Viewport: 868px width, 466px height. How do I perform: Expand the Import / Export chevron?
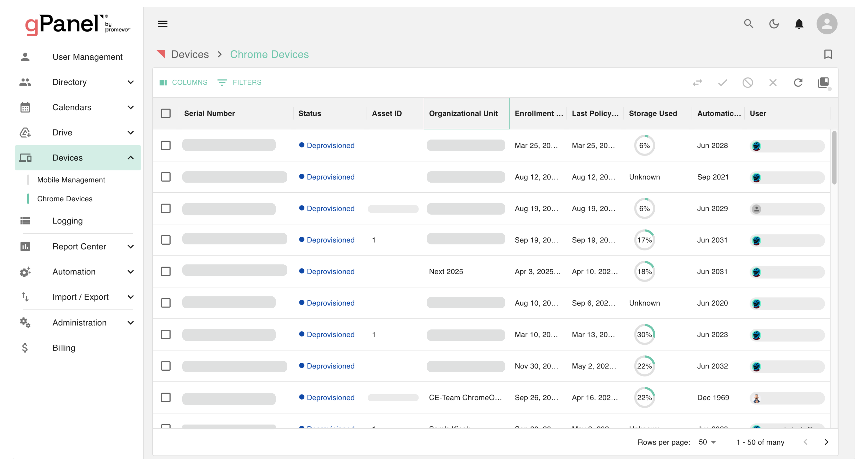pos(131,297)
